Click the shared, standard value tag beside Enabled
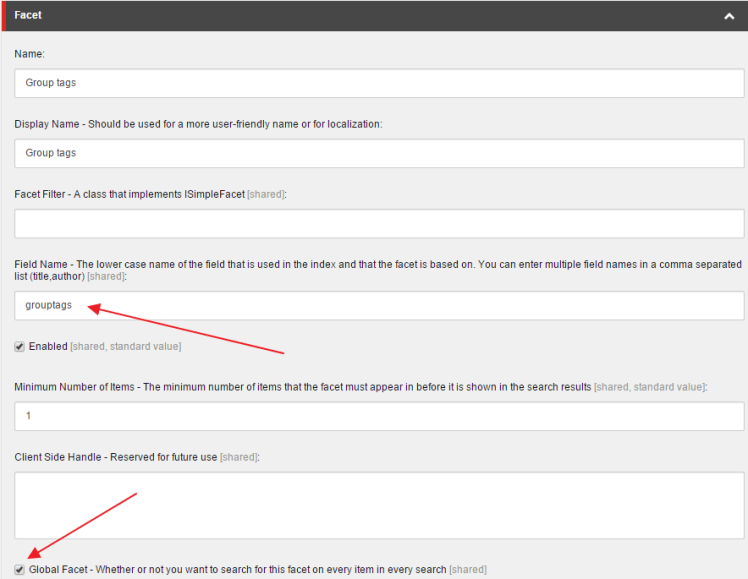Viewport: 748px width, 579px height. pos(126,346)
